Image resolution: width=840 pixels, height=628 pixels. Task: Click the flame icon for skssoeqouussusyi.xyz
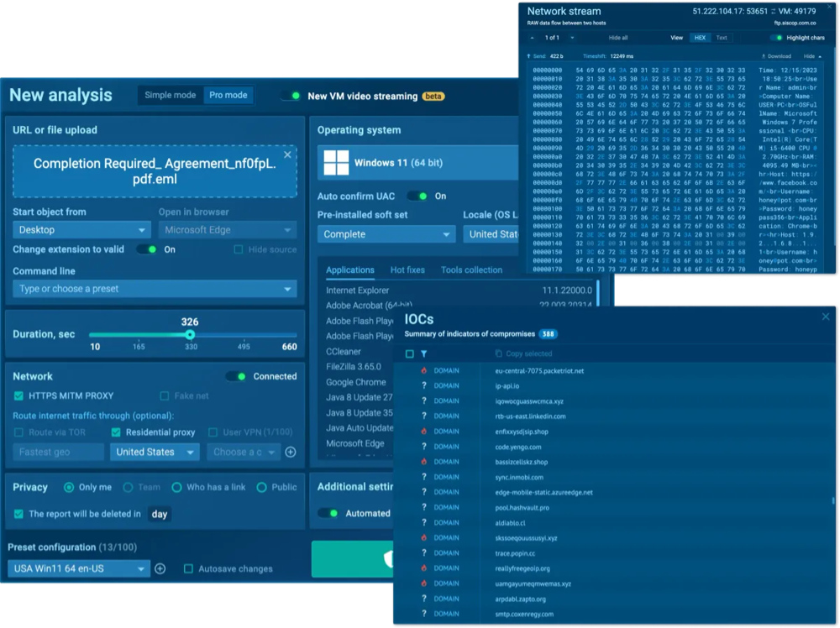click(423, 537)
